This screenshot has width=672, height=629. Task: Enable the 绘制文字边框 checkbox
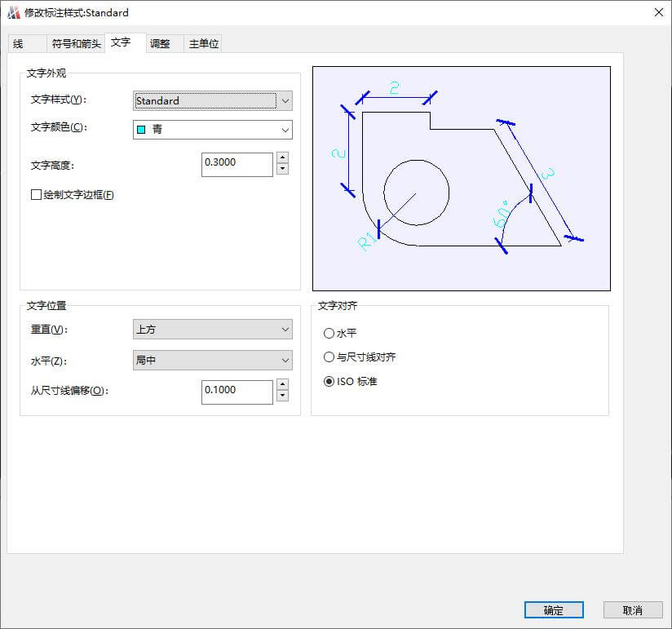pos(36,195)
